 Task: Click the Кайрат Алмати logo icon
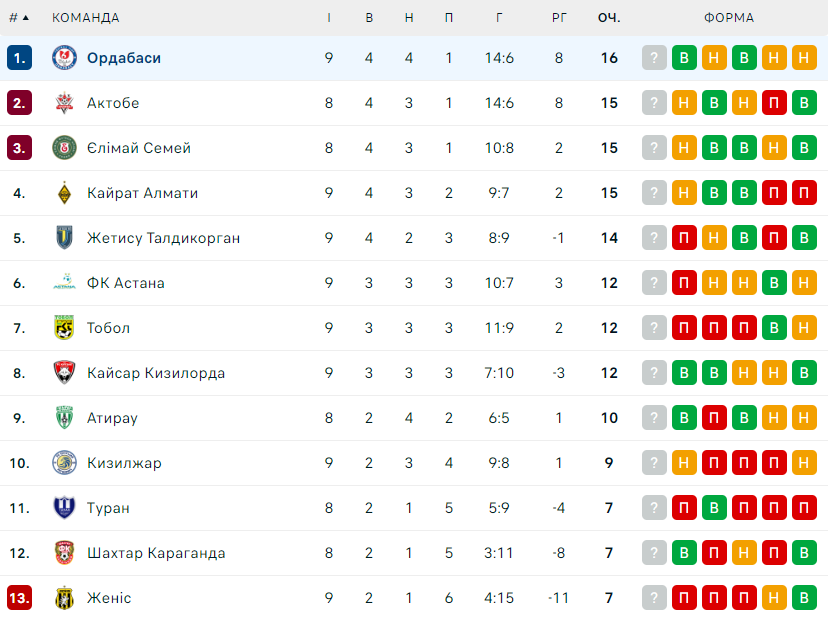click(x=64, y=193)
